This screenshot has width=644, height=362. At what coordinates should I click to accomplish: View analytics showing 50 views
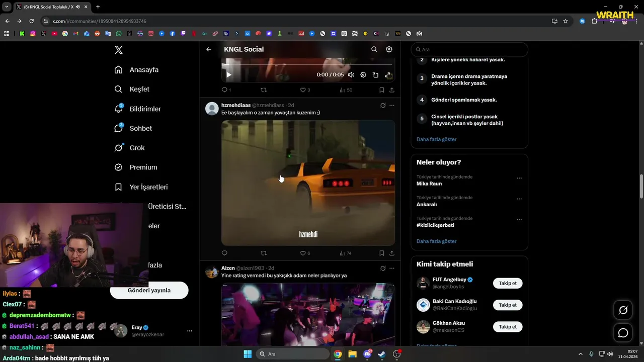[346, 90]
